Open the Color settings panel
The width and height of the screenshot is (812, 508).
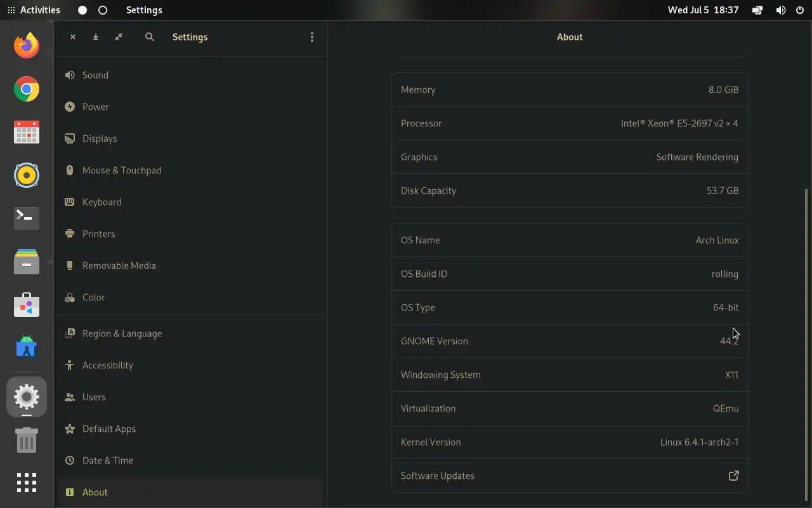(190, 297)
